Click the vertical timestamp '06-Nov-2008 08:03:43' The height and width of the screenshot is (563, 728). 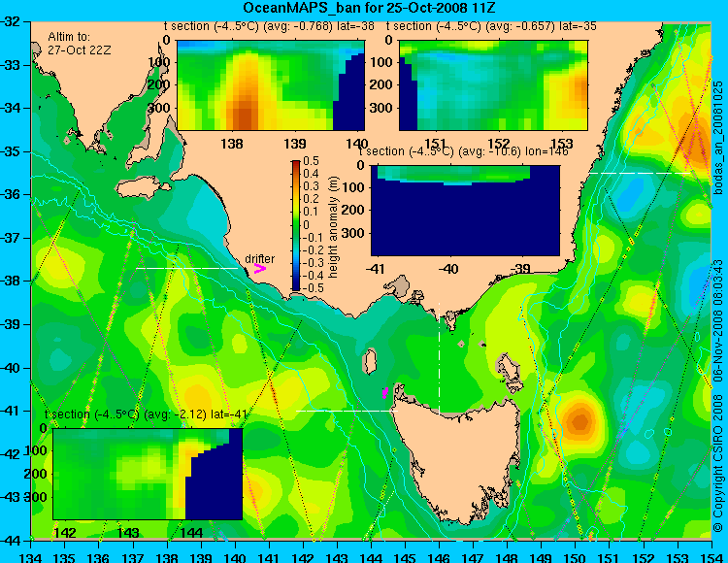click(x=718, y=320)
